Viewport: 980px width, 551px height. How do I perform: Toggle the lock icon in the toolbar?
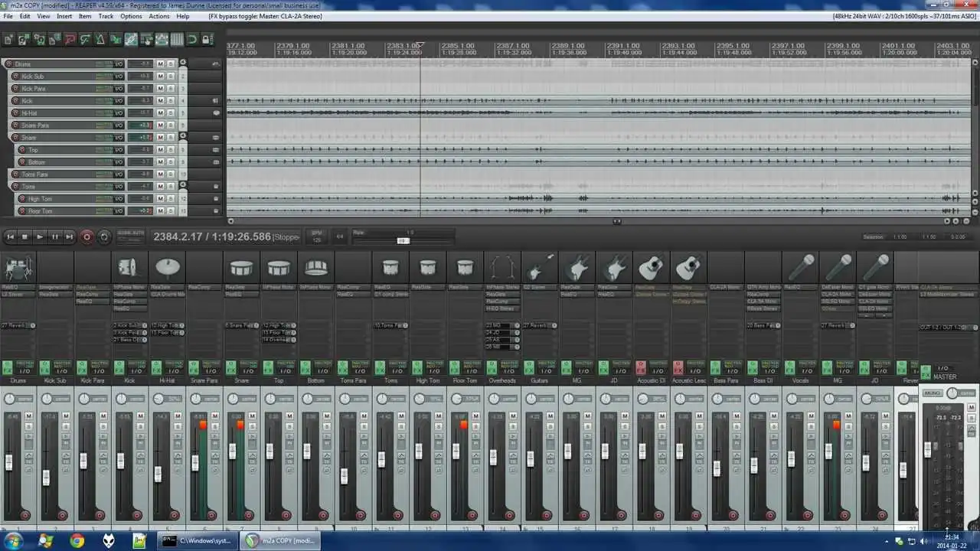click(207, 39)
